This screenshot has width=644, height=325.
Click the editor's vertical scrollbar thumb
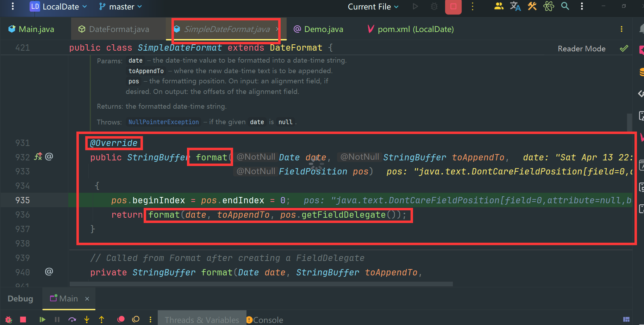(x=629, y=122)
